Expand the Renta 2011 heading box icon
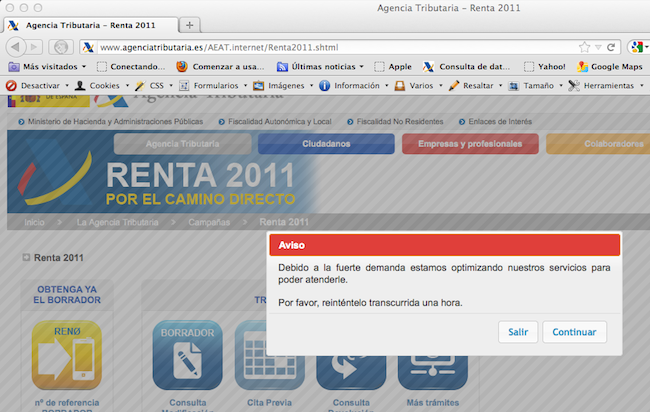 [x=26, y=257]
